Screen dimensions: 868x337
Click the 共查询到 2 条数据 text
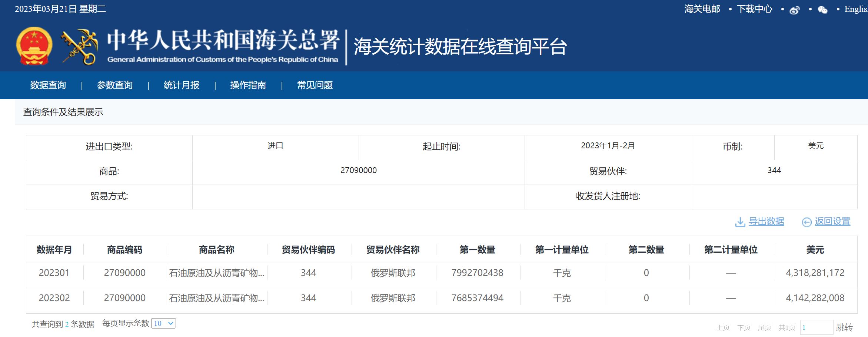(x=63, y=324)
